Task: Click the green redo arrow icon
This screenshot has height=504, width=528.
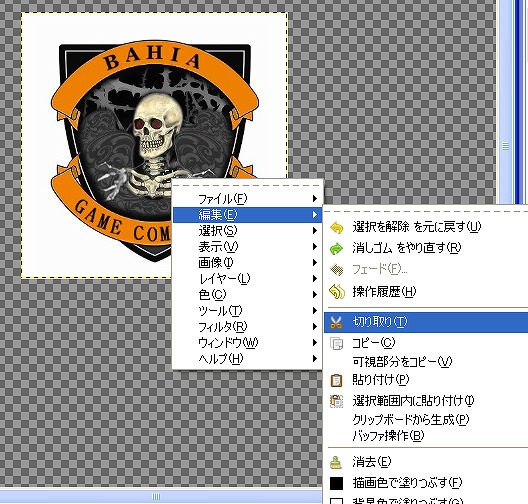Action: tap(336, 249)
